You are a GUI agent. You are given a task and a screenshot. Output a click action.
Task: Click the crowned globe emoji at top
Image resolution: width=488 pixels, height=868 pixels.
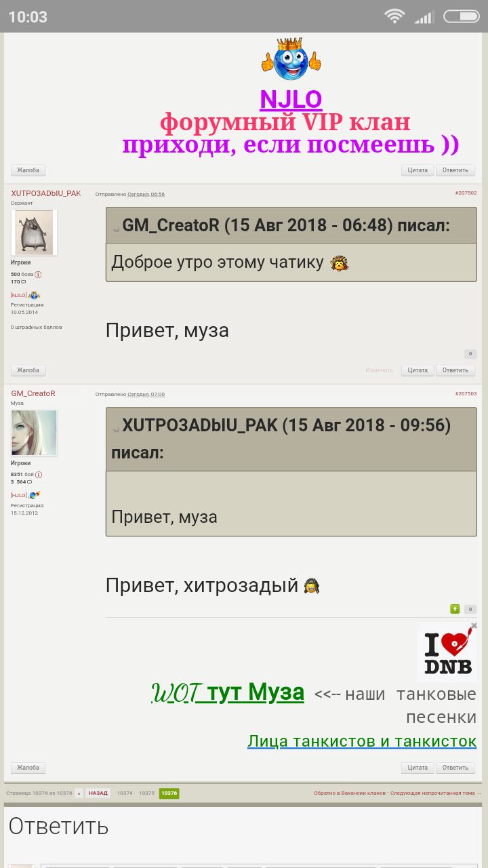pyautogui.click(x=291, y=58)
